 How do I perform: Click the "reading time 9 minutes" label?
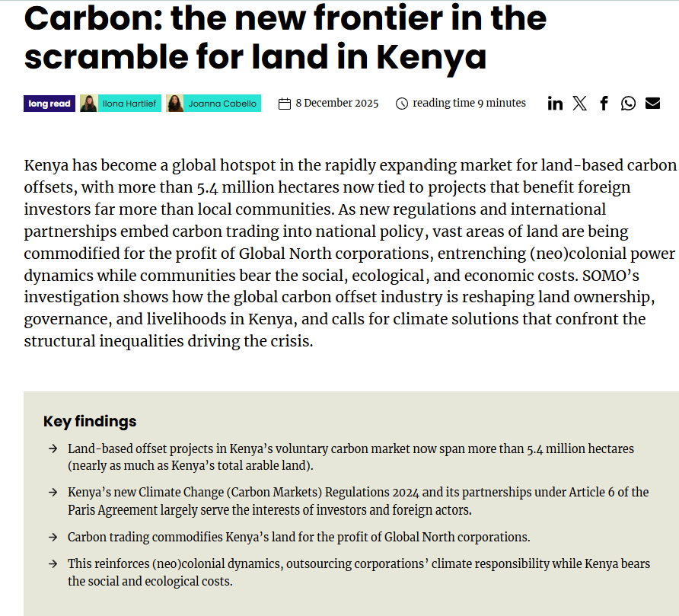tap(469, 103)
